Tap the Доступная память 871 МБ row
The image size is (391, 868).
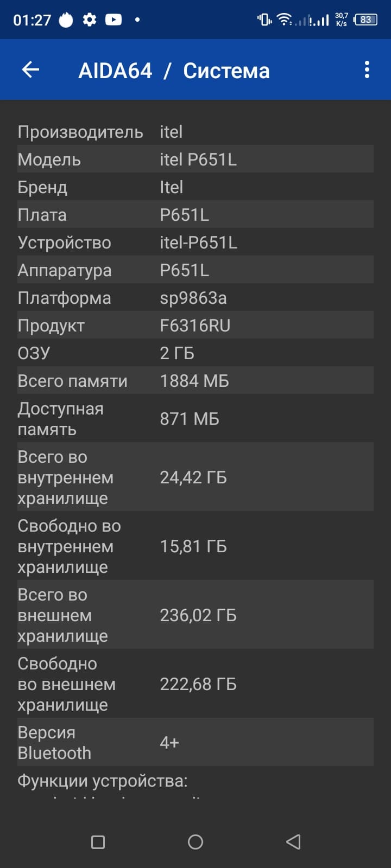tap(195, 419)
